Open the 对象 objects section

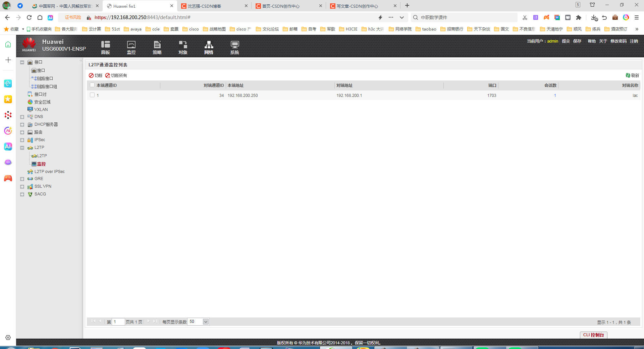coord(183,47)
